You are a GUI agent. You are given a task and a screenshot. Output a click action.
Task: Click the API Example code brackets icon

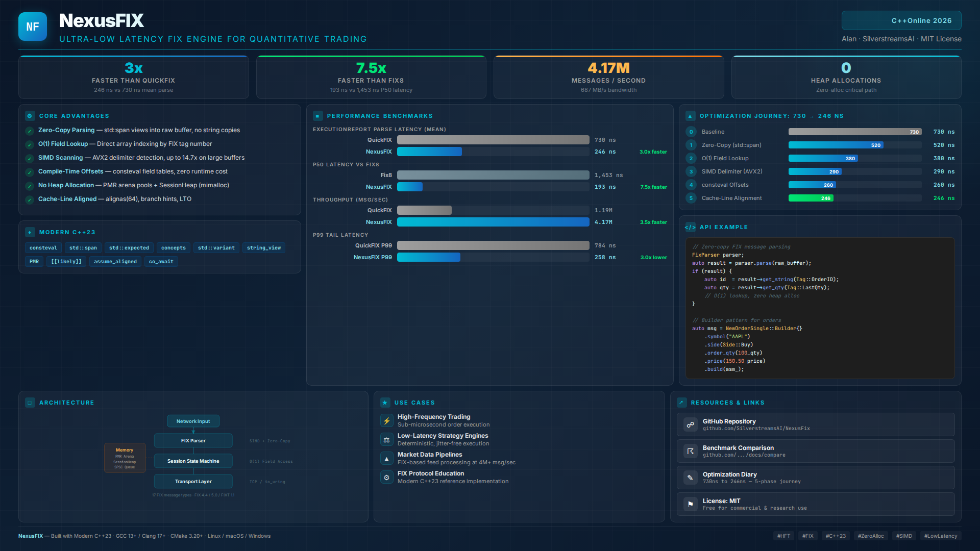(690, 228)
